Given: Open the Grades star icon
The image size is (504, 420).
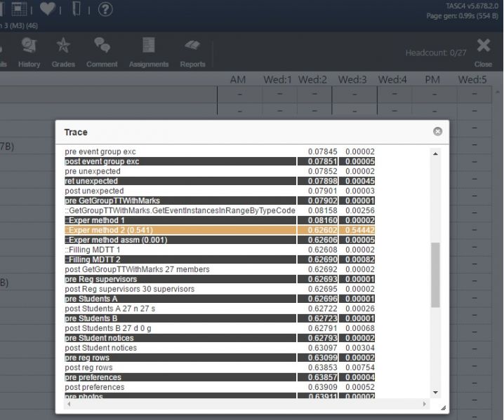Looking at the screenshot, I should (63, 53).
